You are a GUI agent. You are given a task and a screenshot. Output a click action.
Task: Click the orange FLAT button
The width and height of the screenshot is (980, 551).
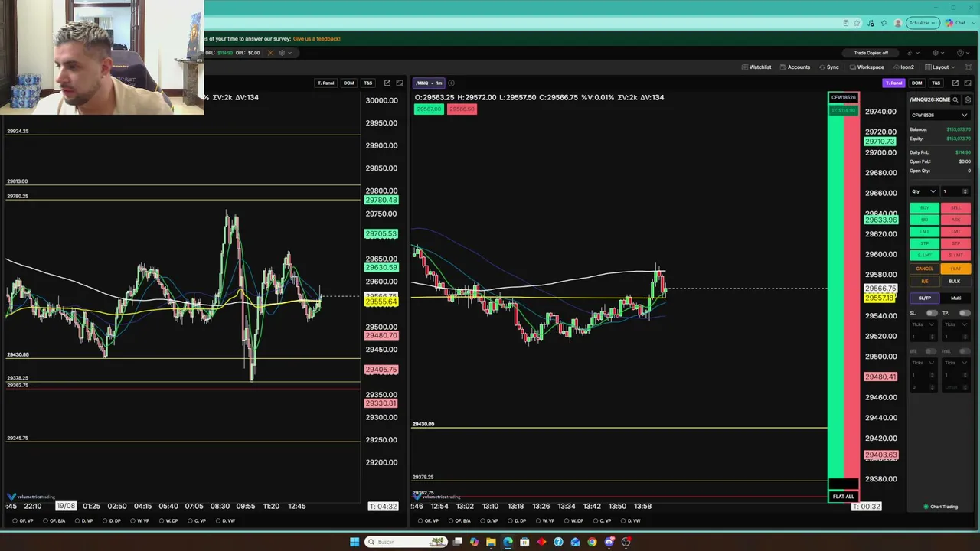[x=955, y=269]
